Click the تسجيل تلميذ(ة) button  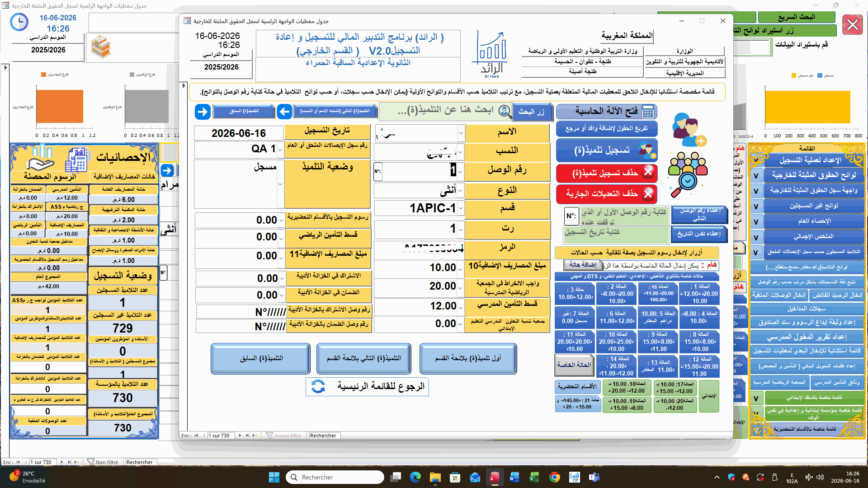606,150
